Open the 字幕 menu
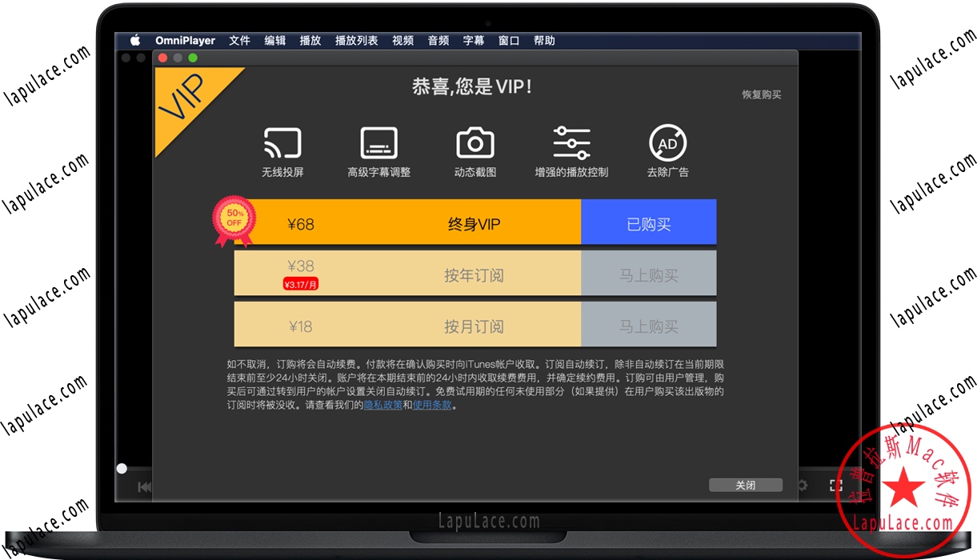977x560 pixels. click(x=473, y=40)
